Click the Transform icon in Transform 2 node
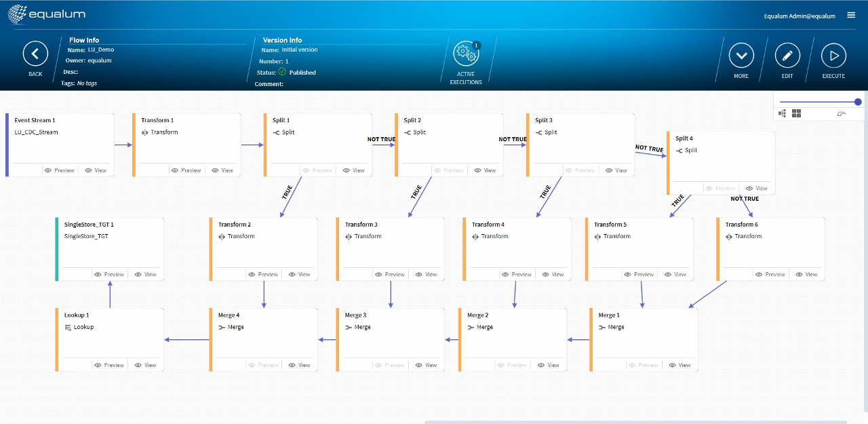868x424 pixels. coord(222,236)
